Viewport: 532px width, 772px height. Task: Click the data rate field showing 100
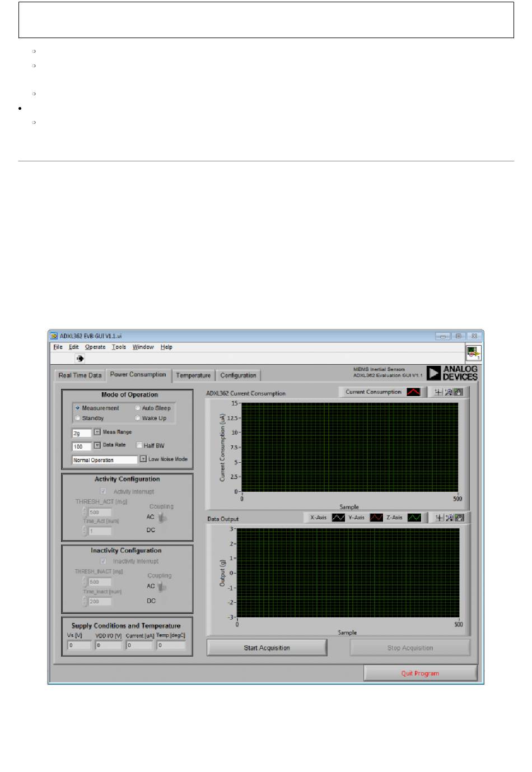(82, 447)
